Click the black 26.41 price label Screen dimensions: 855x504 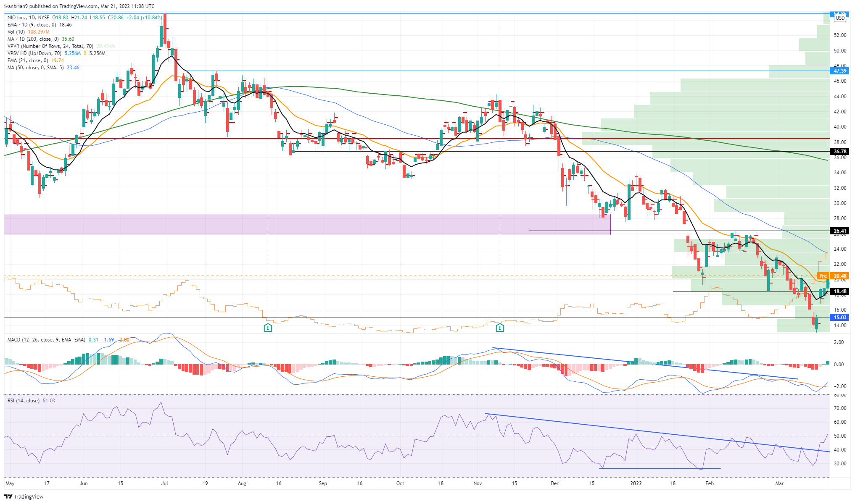(840, 231)
